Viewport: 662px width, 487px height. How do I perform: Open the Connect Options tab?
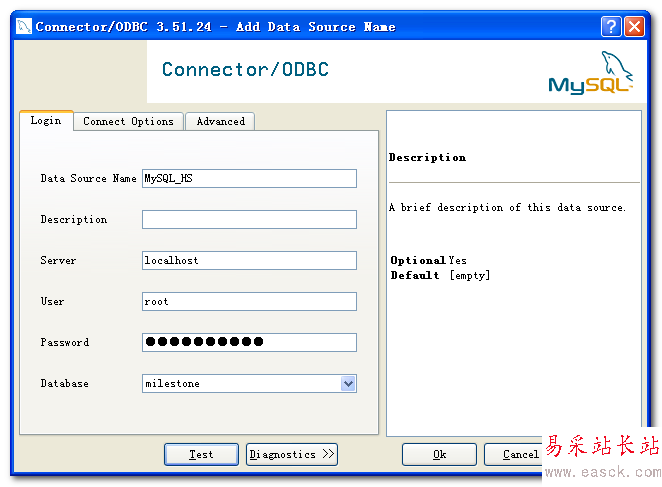[x=128, y=122]
